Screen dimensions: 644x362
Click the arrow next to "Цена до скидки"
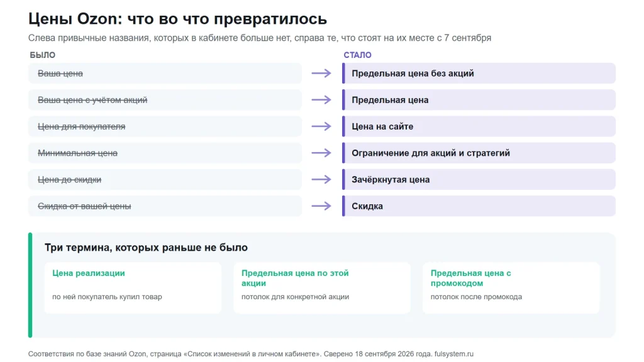[321, 179]
